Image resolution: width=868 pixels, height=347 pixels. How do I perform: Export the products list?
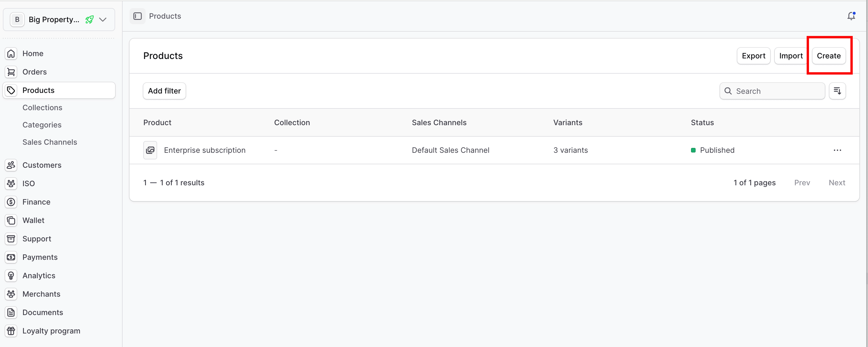[x=753, y=56]
